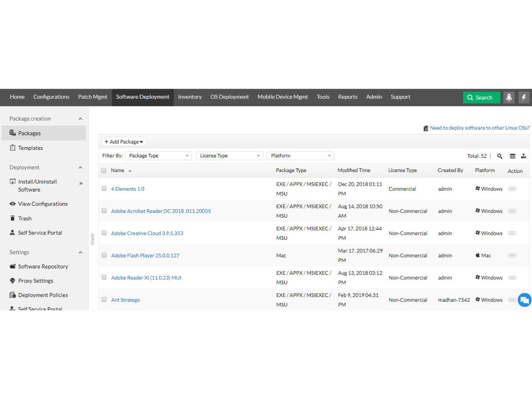Viewport: 532px width, 399px height.
Task: Open Mobile Device Mgmt tab
Action: tap(283, 97)
